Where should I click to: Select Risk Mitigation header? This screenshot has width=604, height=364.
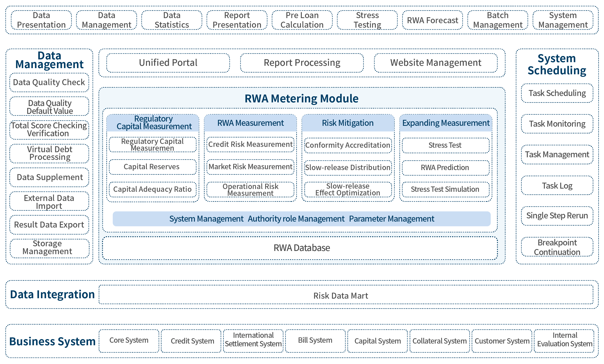tap(348, 123)
